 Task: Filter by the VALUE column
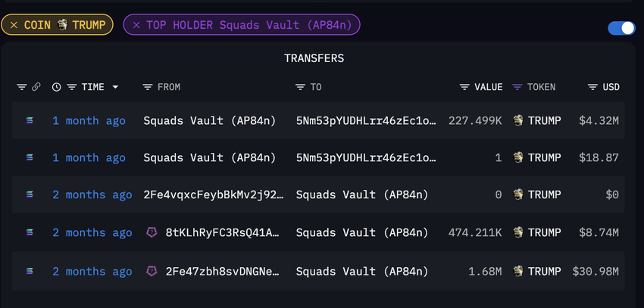point(464,87)
